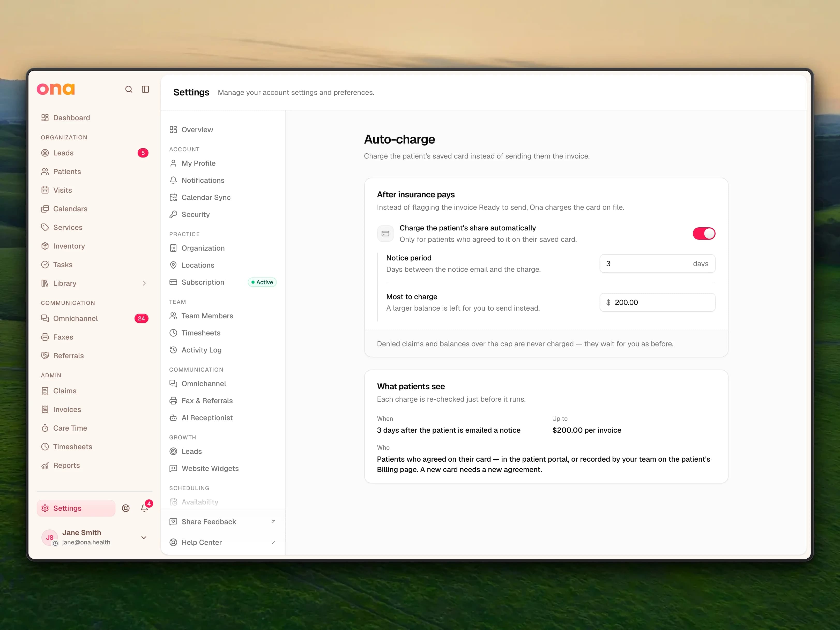
Task: Open Team Members settings
Action: 223,316
